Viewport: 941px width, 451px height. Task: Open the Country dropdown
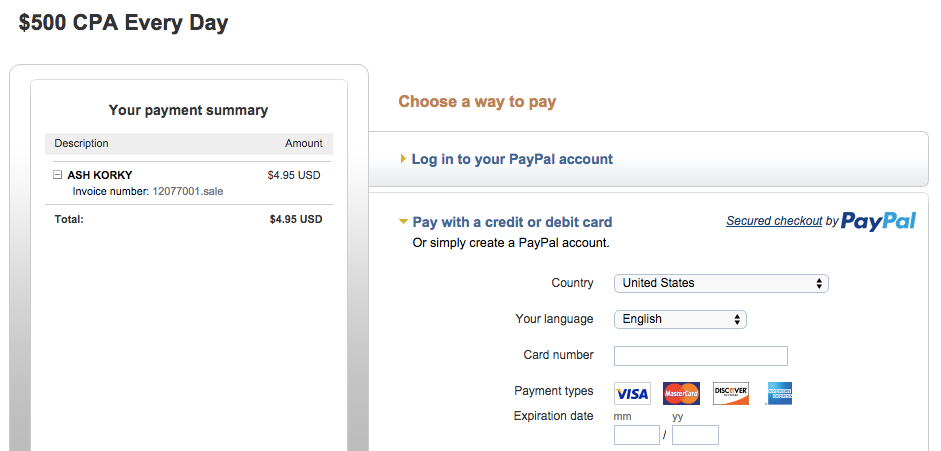tap(721, 283)
